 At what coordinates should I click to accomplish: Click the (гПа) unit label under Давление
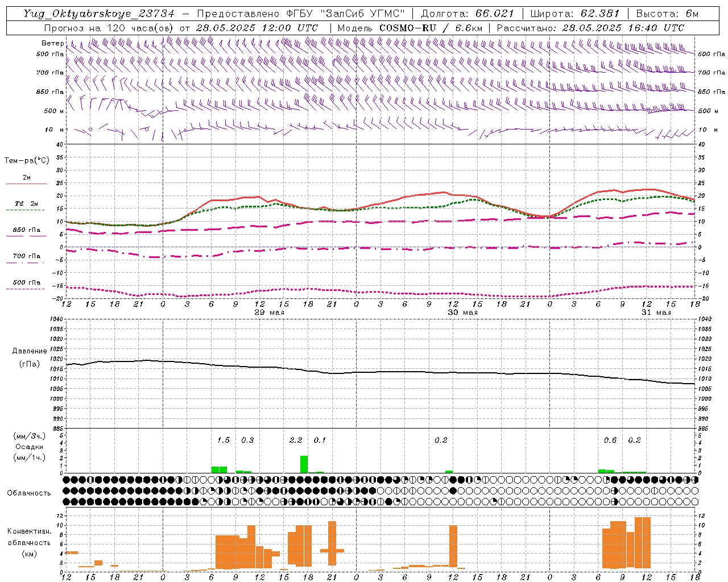(x=30, y=364)
